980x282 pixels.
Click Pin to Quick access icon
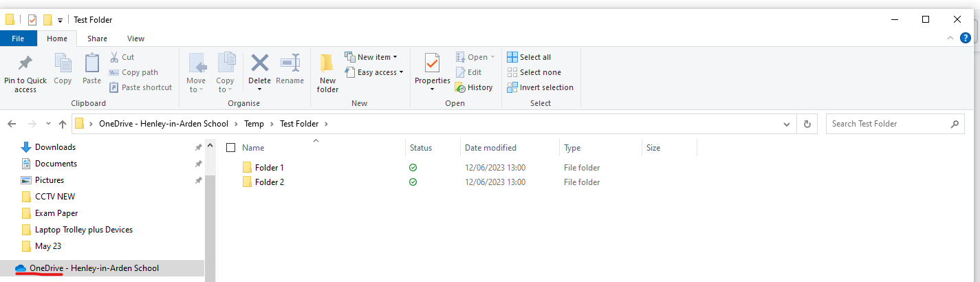pyautogui.click(x=25, y=63)
